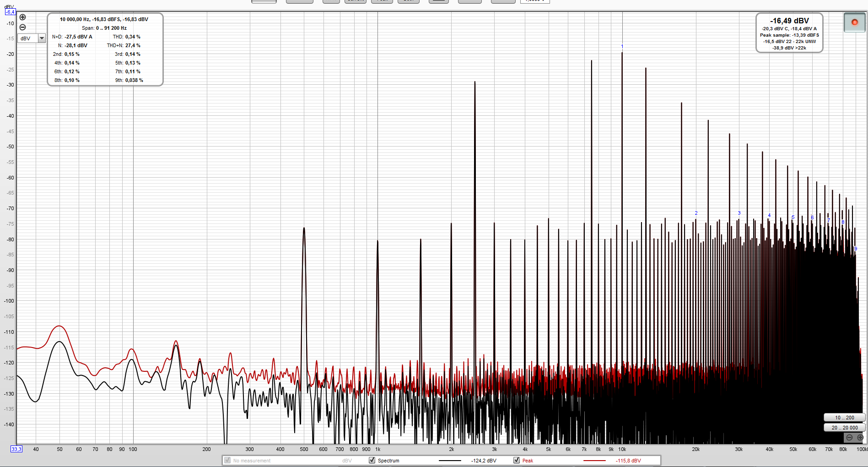Set frequency range to 10 .. 200
The height and width of the screenshot is (467, 868).
tap(844, 418)
